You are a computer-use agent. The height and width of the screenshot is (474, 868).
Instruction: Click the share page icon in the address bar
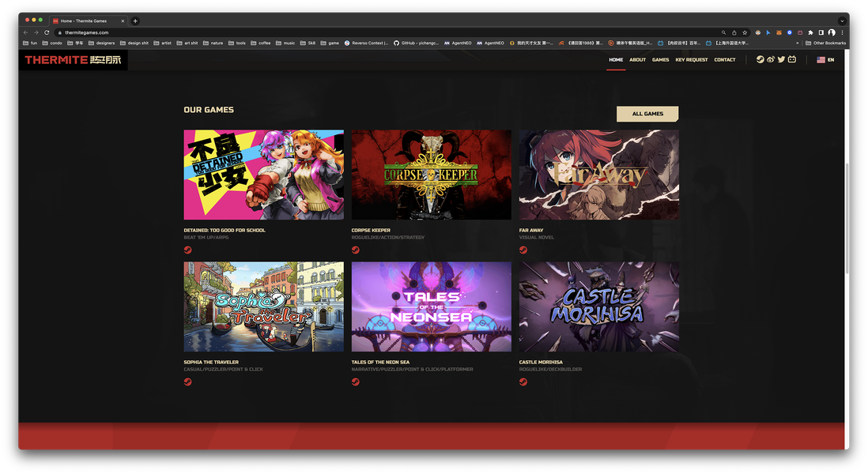[734, 32]
